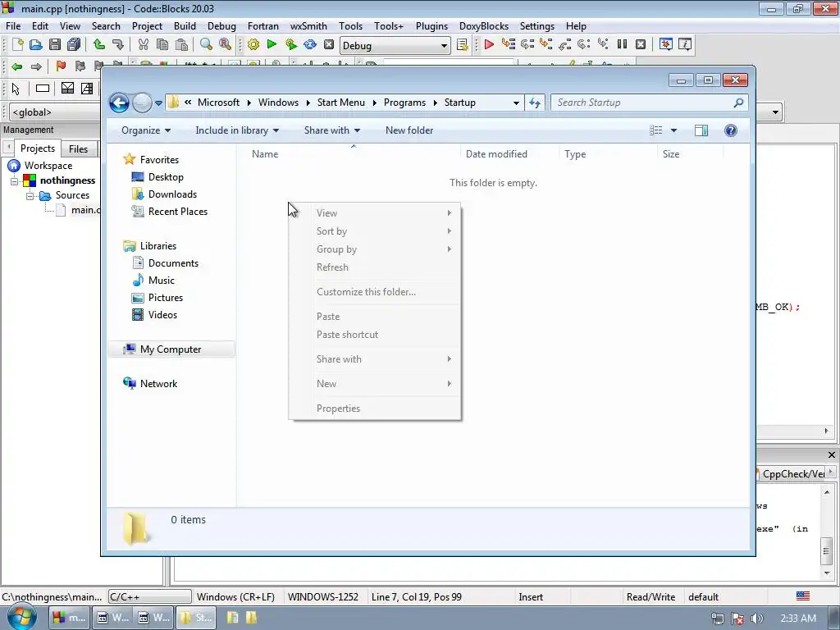
Task: Click Start Menu in the address breadcrumb
Action: coord(340,103)
